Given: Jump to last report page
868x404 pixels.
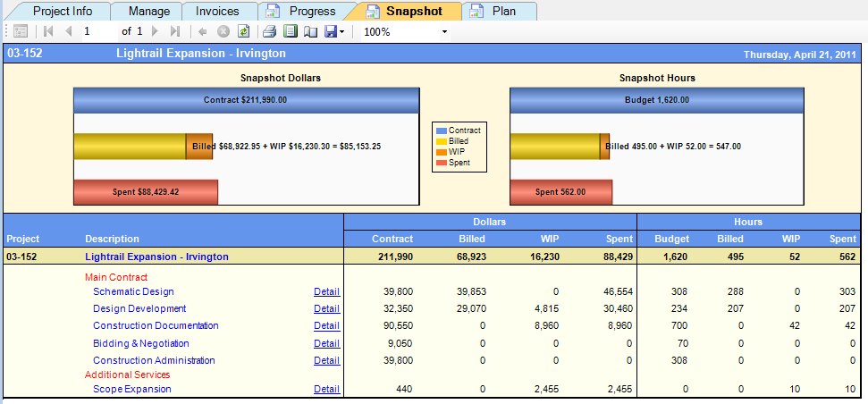Looking at the screenshot, I should (x=175, y=31).
